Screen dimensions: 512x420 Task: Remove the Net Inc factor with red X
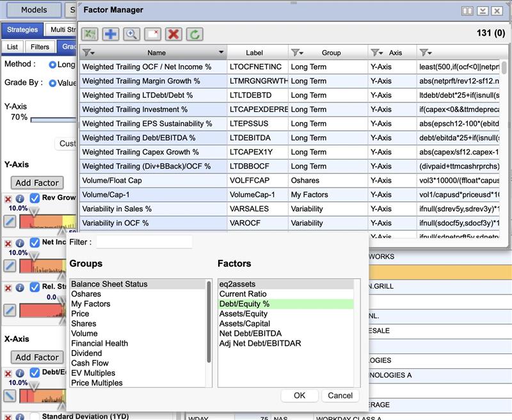pyautogui.click(x=8, y=243)
